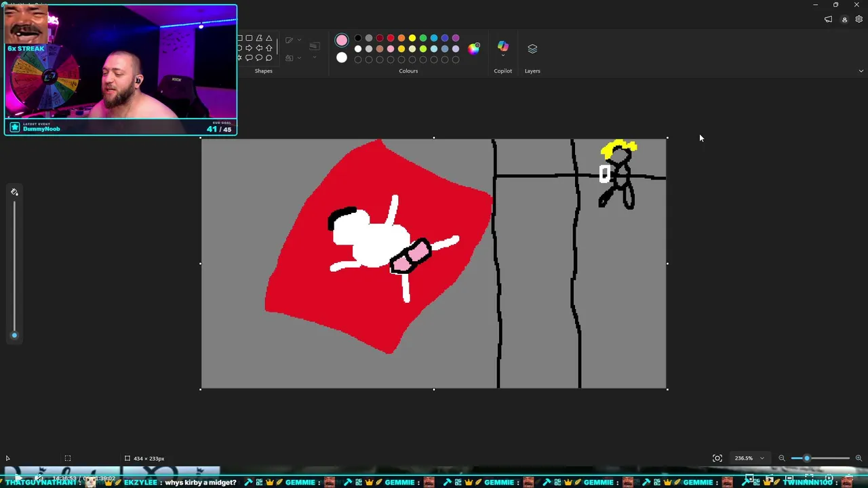This screenshot has height=488, width=868.
Task: Click the Shapes group label
Action: pyautogui.click(x=264, y=71)
